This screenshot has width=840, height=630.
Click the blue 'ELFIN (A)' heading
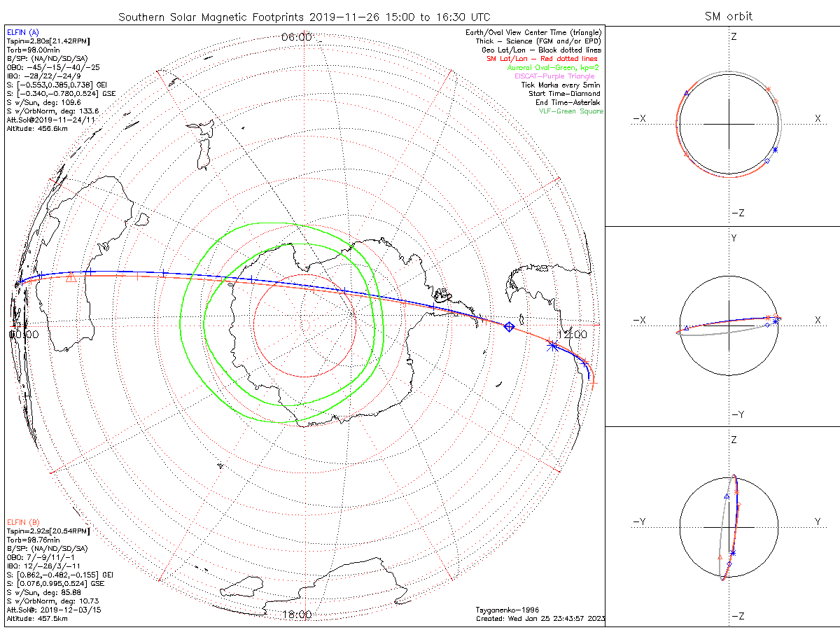coord(22,32)
